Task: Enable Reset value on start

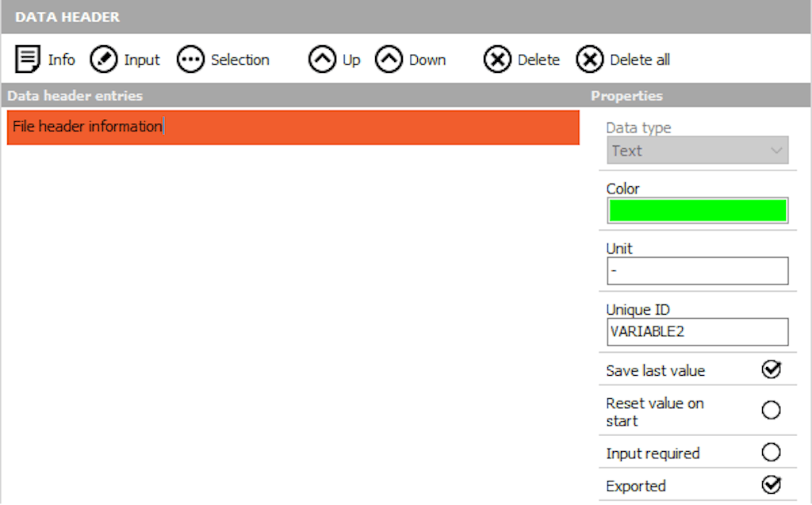Action: tap(771, 410)
